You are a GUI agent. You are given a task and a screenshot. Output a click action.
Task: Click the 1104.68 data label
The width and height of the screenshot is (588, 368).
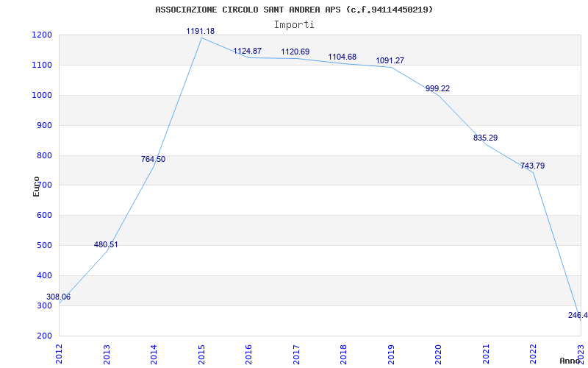(x=343, y=57)
